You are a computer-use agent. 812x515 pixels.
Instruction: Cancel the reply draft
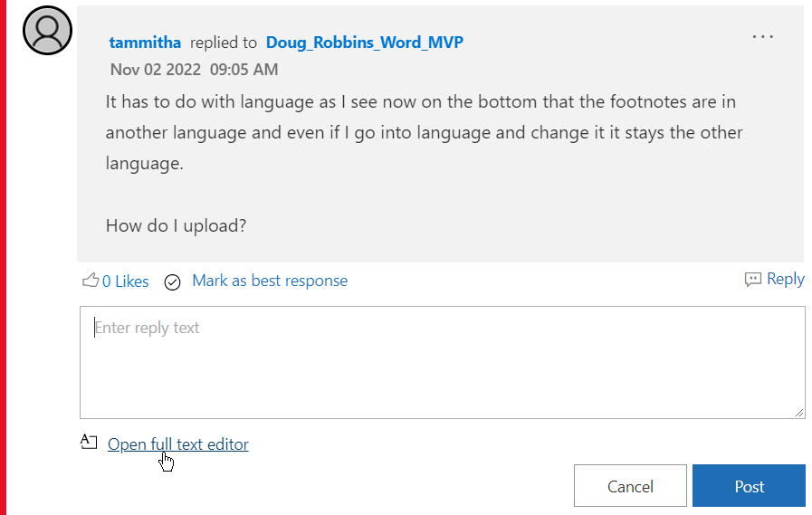[x=630, y=486]
